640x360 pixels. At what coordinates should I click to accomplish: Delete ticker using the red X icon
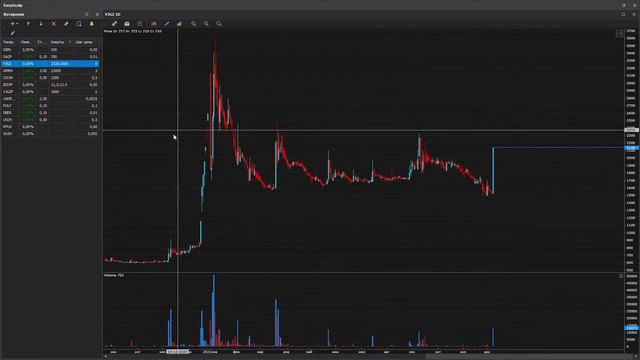point(53,24)
